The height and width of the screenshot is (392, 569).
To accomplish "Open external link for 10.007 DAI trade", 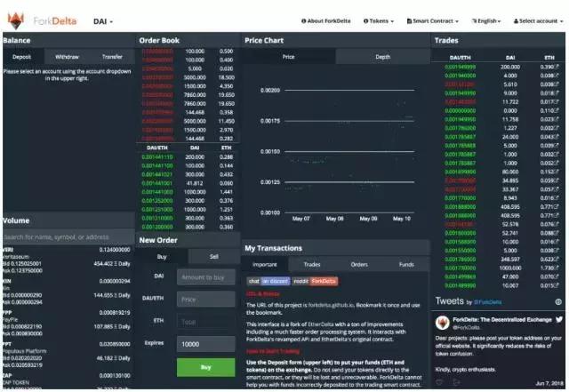I will [557, 285].
